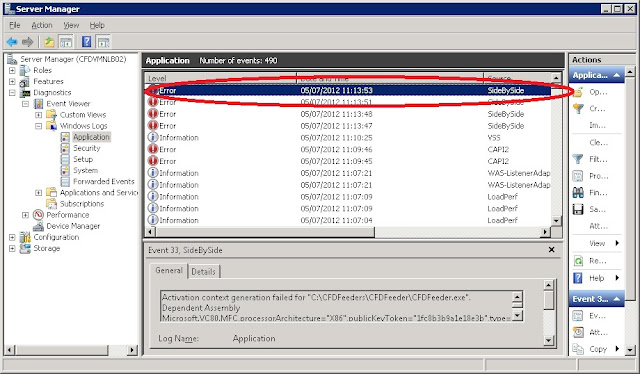Expand Applications and Services node
The image size is (640, 374).
pyautogui.click(x=38, y=193)
